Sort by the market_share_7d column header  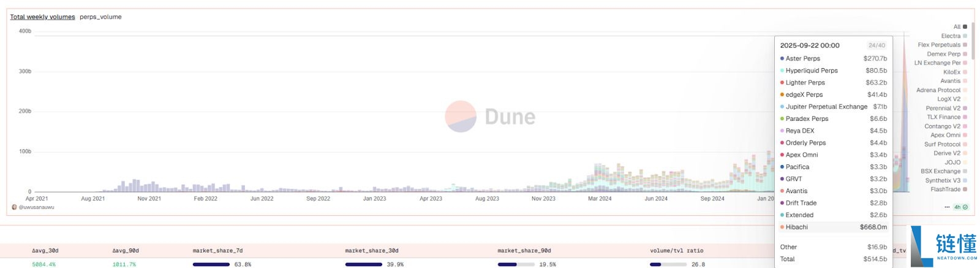pos(217,251)
